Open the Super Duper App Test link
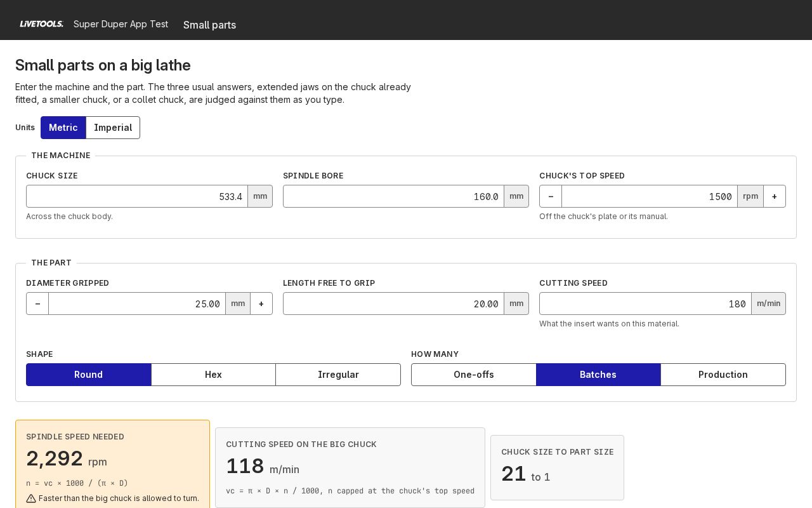This screenshot has width=812, height=508. (121, 24)
